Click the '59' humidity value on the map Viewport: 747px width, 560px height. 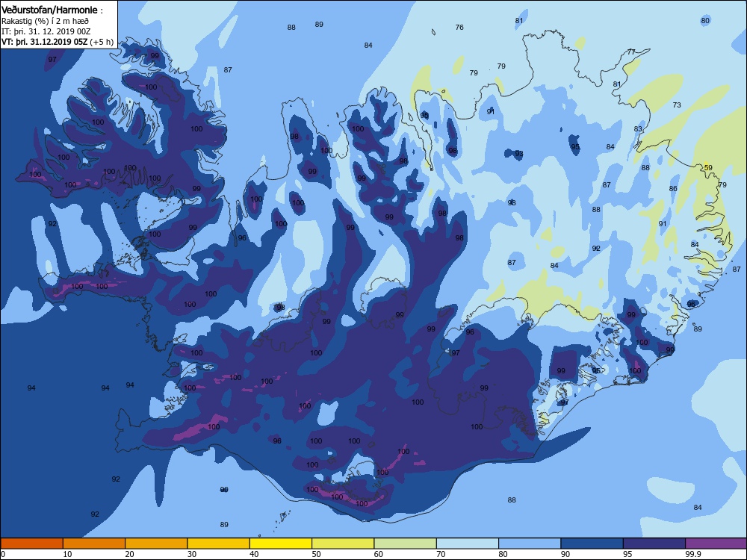click(708, 167)
